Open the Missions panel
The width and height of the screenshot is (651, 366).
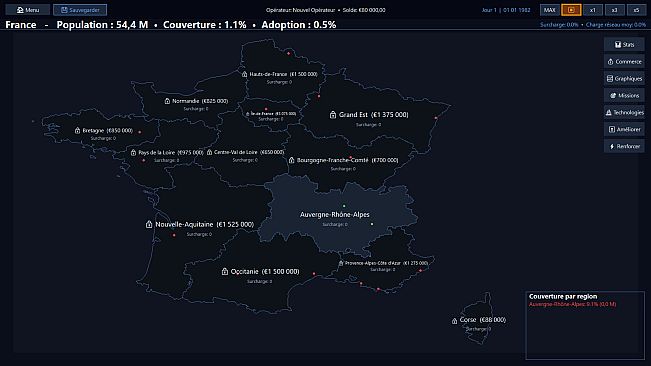tap(624, 95)
